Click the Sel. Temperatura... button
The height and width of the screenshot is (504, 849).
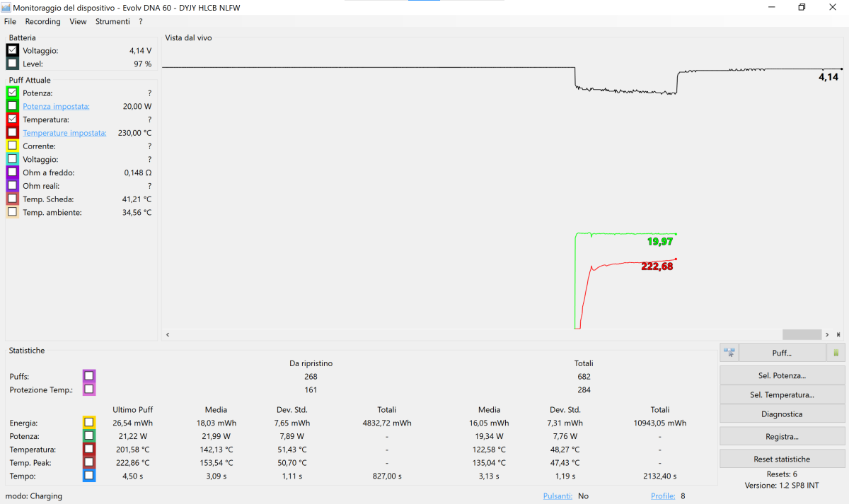click(x=782, y=394)
